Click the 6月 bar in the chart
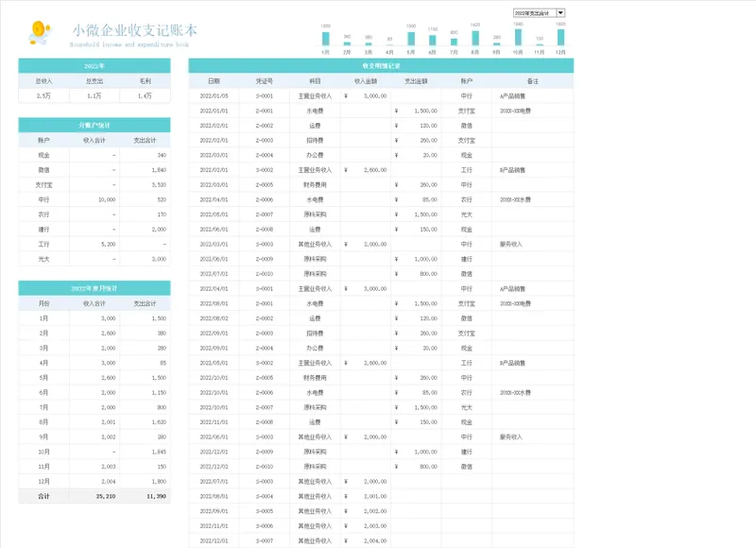 [433, 41]
